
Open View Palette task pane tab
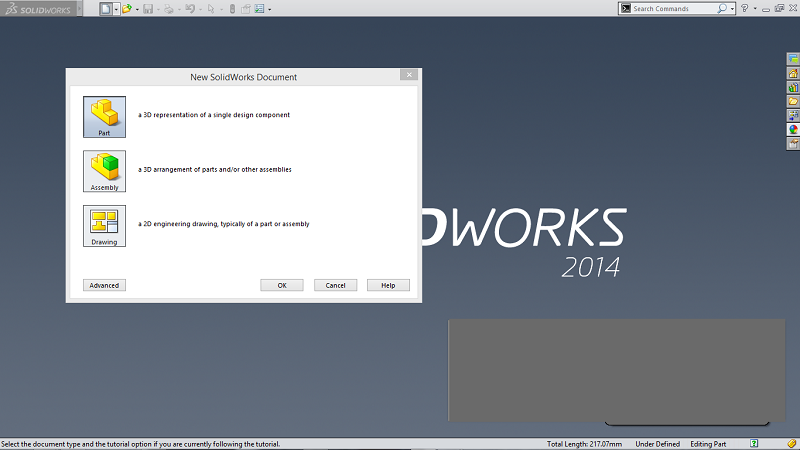pos(793,115)
